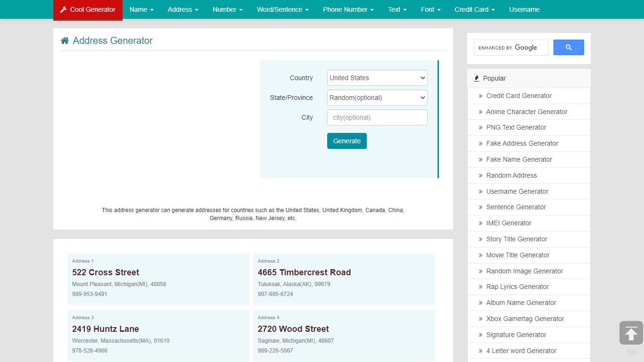Open the Text menu in navbar
Screen dimensions: 644x362
(397, 9)
